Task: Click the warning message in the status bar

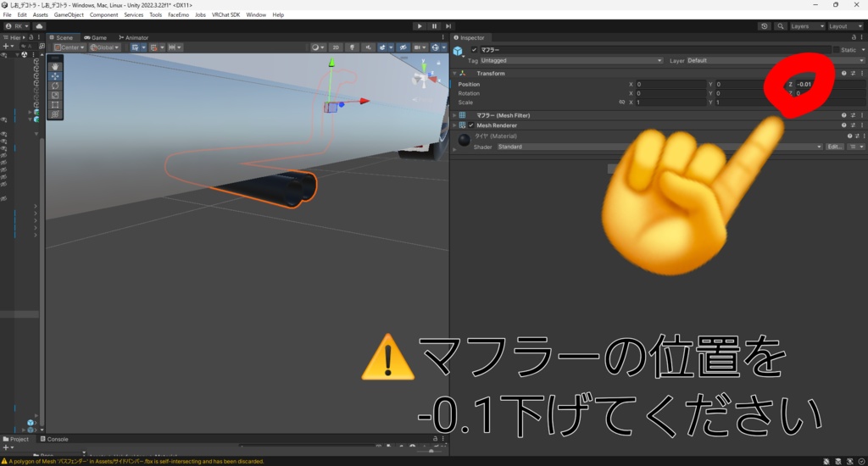Action: coord(133,462)
